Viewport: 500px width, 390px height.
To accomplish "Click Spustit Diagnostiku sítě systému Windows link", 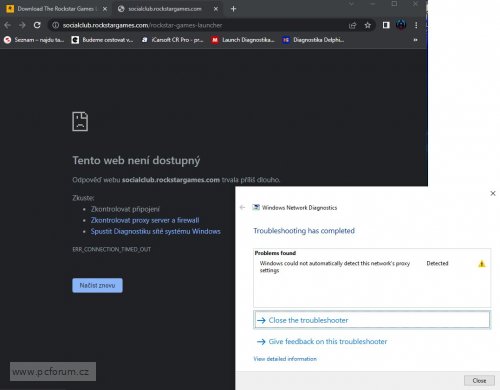I will [x=156, y=231].
